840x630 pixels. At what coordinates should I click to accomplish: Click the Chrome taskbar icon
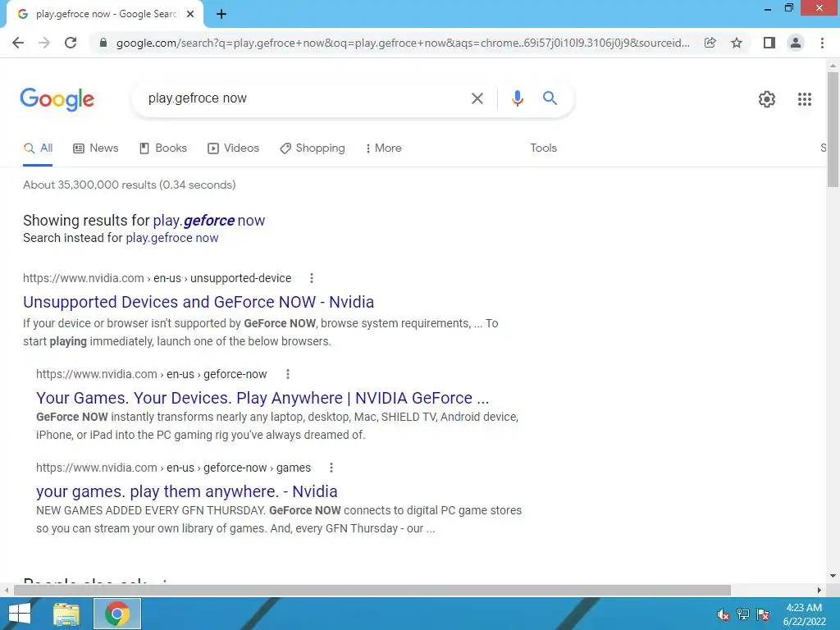tap(117, 614)
